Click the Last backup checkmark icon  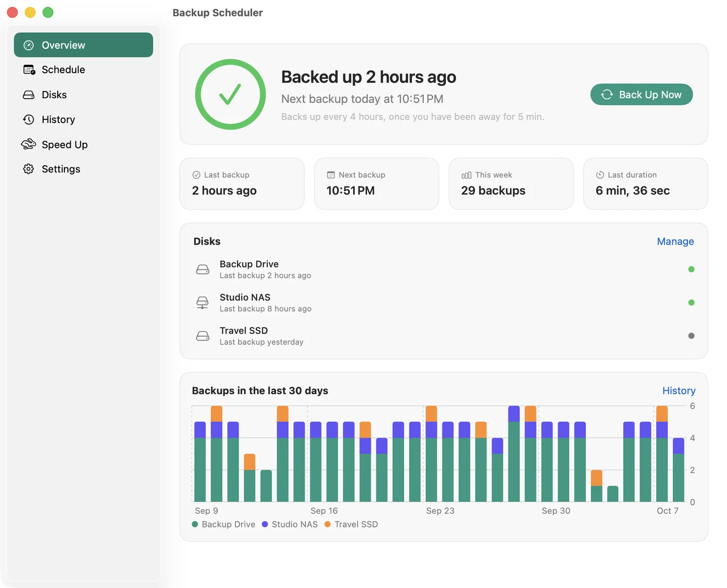click(196, 175)
